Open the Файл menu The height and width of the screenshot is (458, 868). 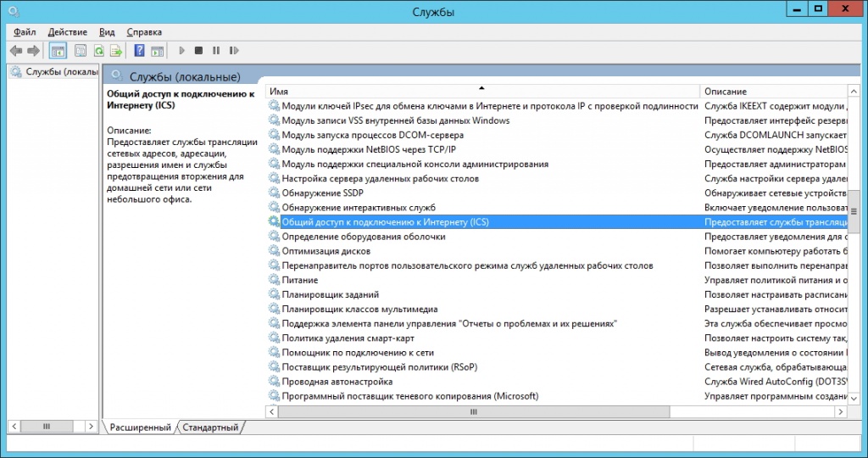(x=25, y=32)
